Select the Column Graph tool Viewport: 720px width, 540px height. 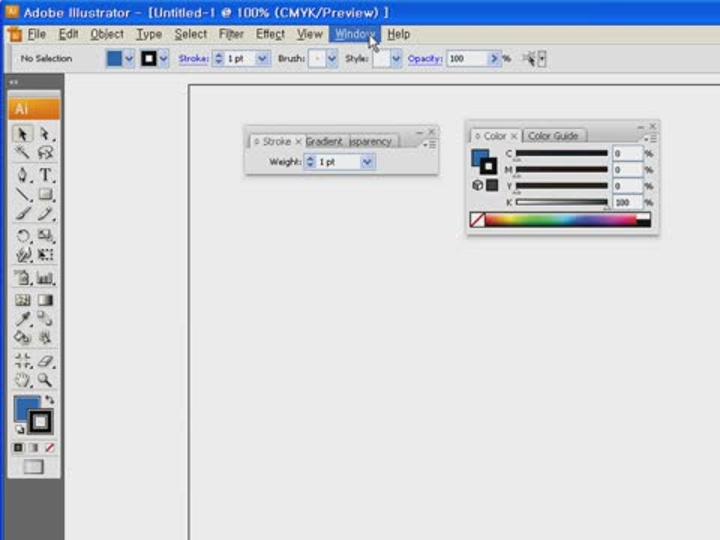coord(45,277)
